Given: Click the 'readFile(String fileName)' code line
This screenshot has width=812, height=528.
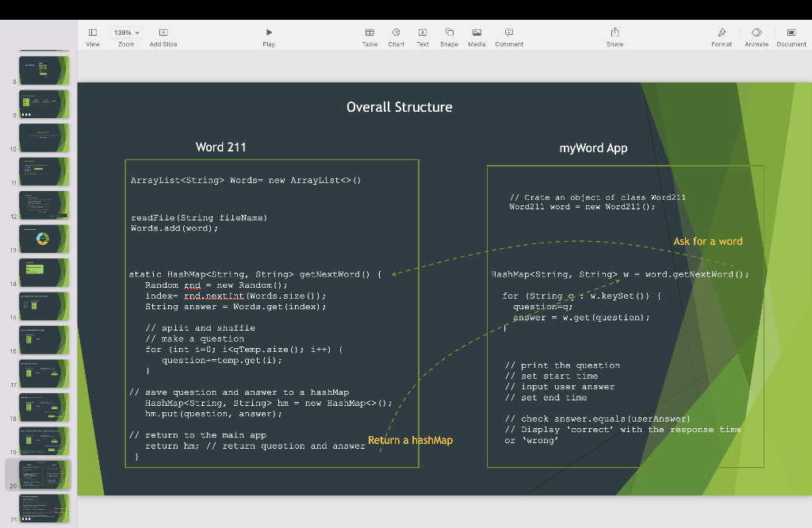Looking at the screenshot, I should 199,217.
